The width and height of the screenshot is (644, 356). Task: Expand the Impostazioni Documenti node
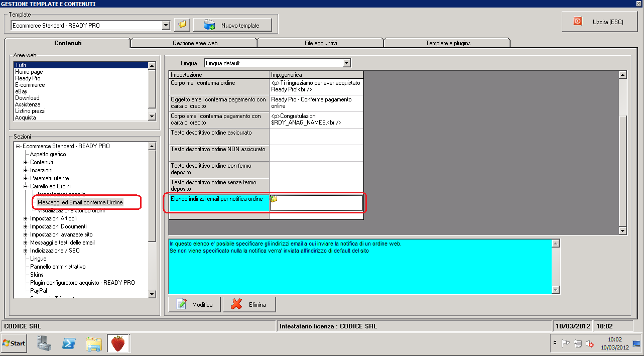click(26, 226)
